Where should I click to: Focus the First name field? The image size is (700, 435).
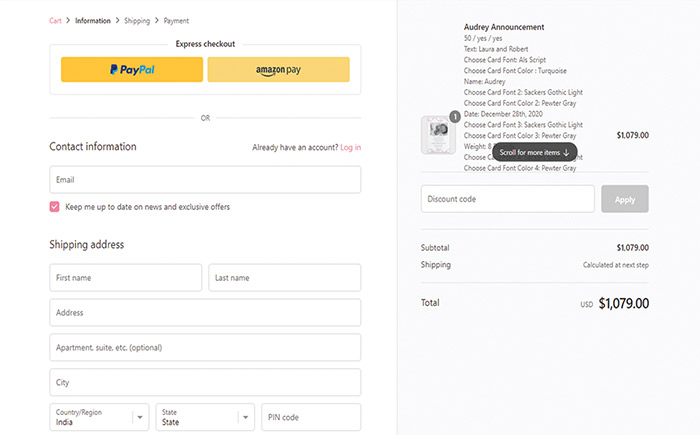tap(125, 278)
